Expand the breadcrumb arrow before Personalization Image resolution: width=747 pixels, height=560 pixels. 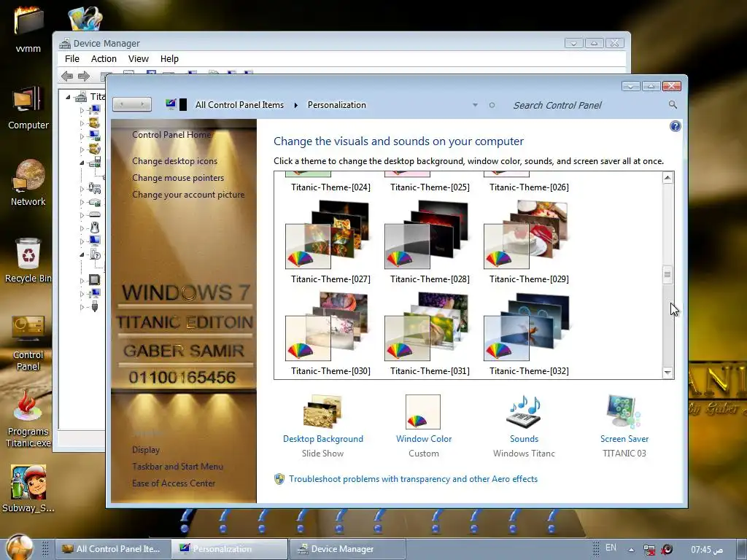tap(296, 105)
